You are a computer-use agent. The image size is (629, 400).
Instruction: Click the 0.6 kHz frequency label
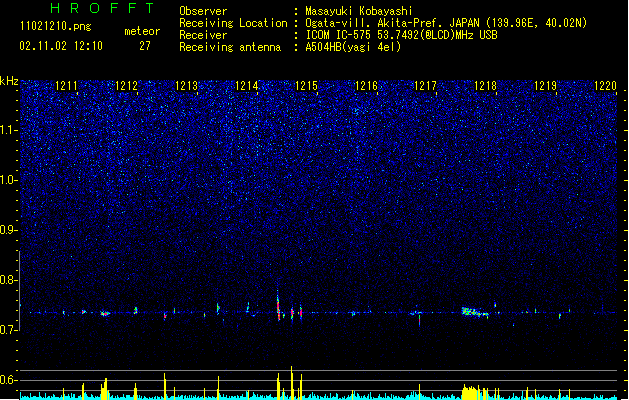tap(9, 380)
